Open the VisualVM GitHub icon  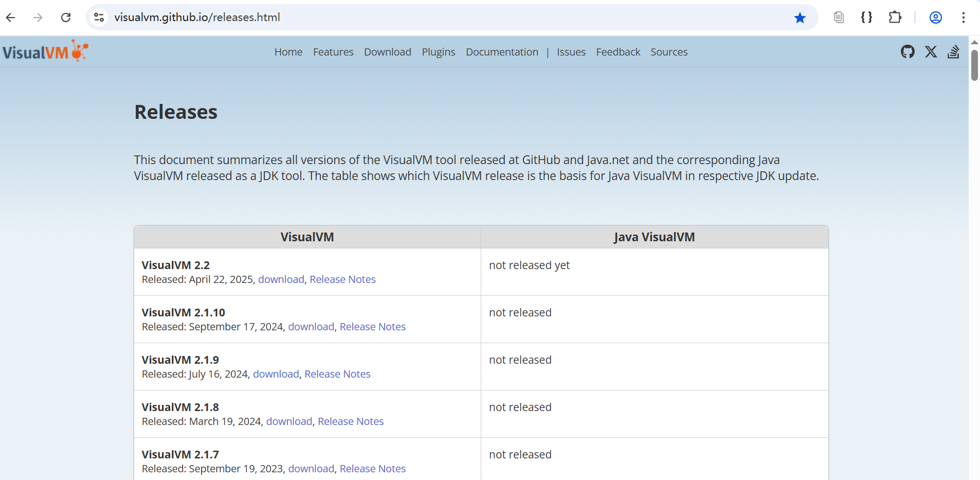(908, 51)
